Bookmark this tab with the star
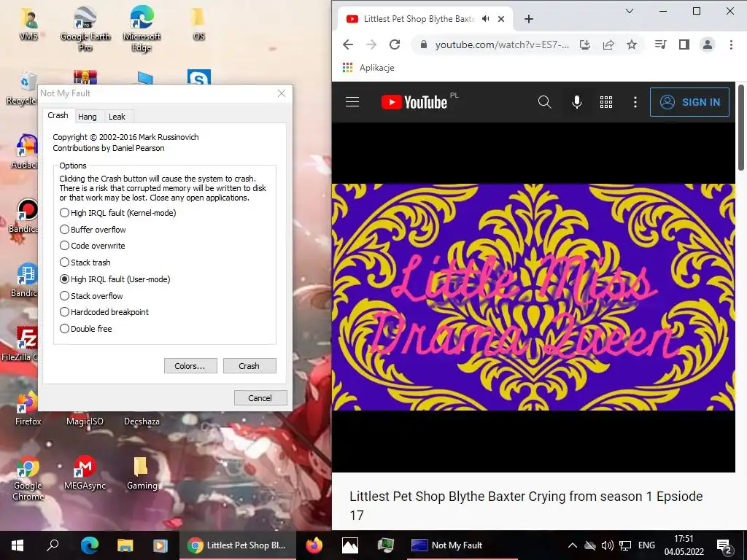Screen dimensions: 747x560 631,44
